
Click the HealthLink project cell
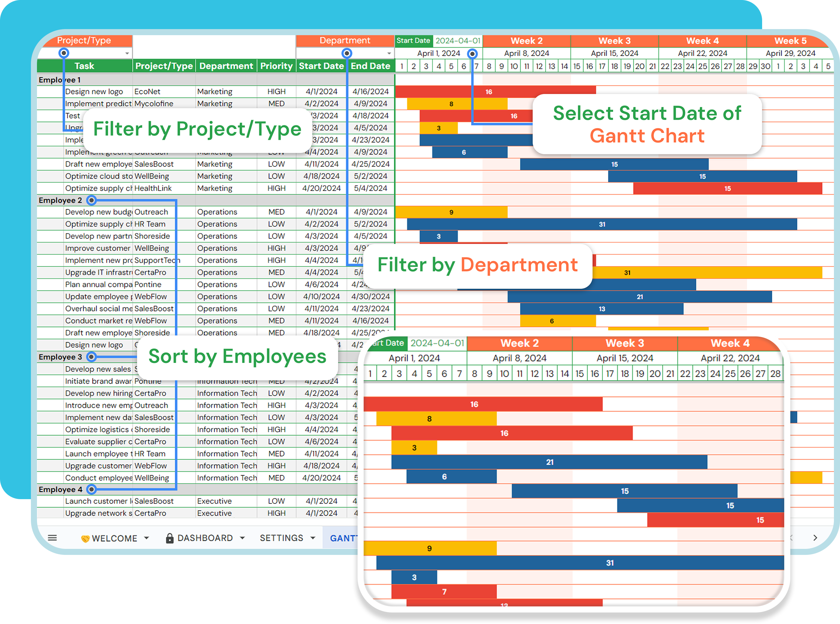pyautogui.click(x=164, y=189)
